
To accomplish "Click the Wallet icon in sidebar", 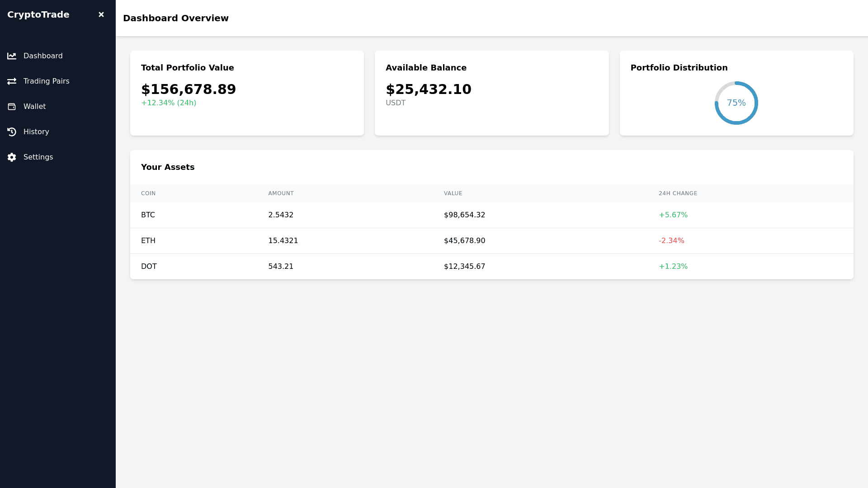I will click(x=12, y=107).
